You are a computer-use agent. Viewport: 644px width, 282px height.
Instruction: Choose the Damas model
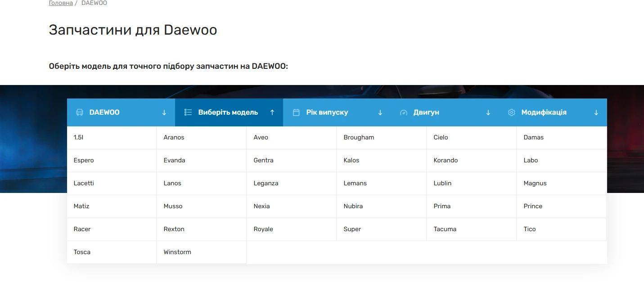[562, 138]
